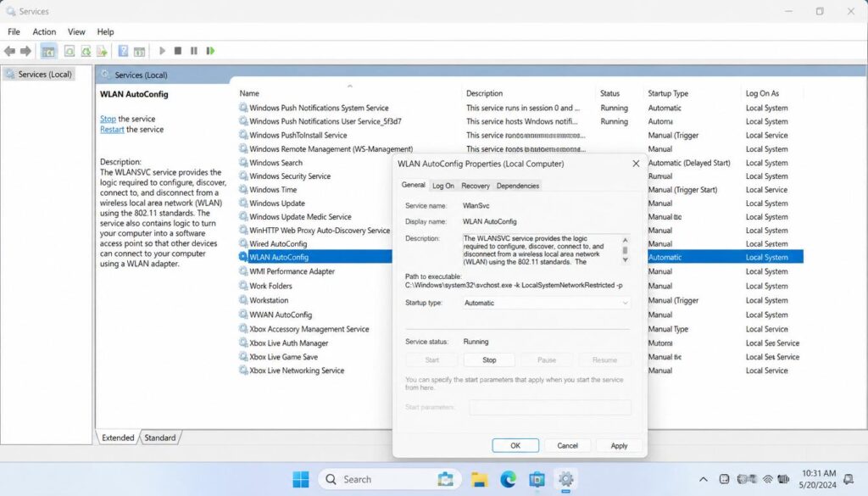Click the Restart Service toolbar icon
Viewport: 868px width, 496px height.
coord(210,51)
